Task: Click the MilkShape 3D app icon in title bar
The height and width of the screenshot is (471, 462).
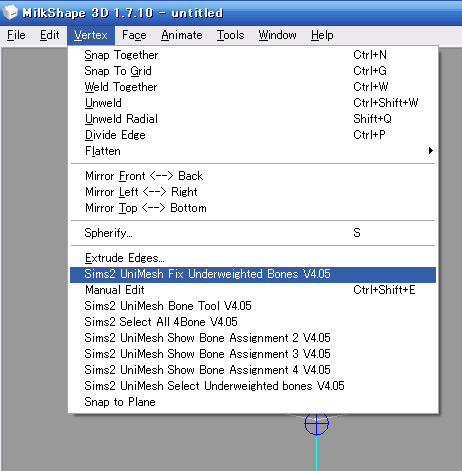Action: [x=10, y=12]
